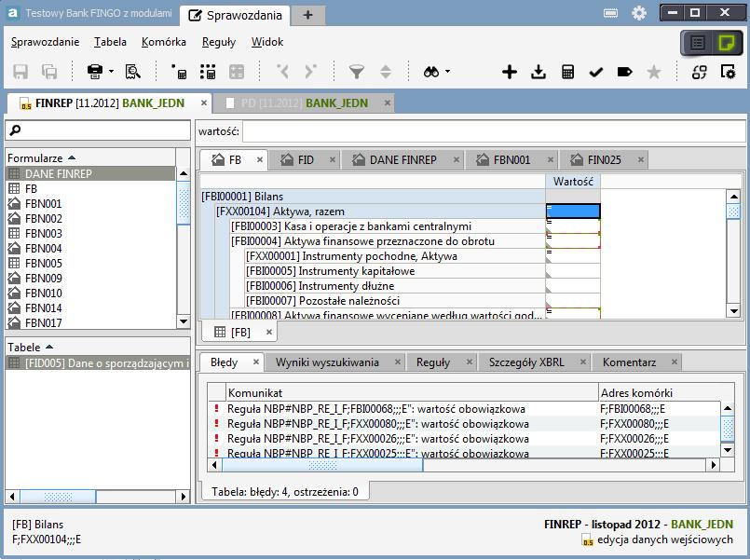Click the printer icon in toolbar
Image resolution: width=750 pixels, height=560 pixels.
tap(95, 72)
